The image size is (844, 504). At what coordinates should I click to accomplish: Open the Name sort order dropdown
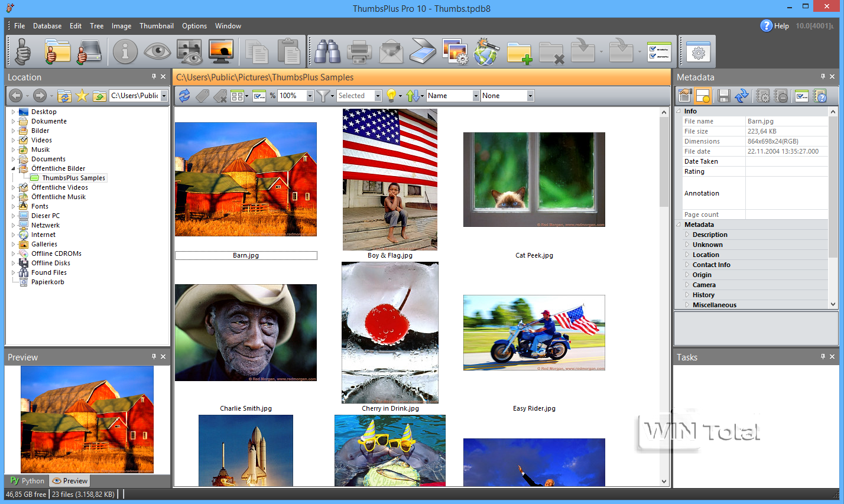(475, 96)
